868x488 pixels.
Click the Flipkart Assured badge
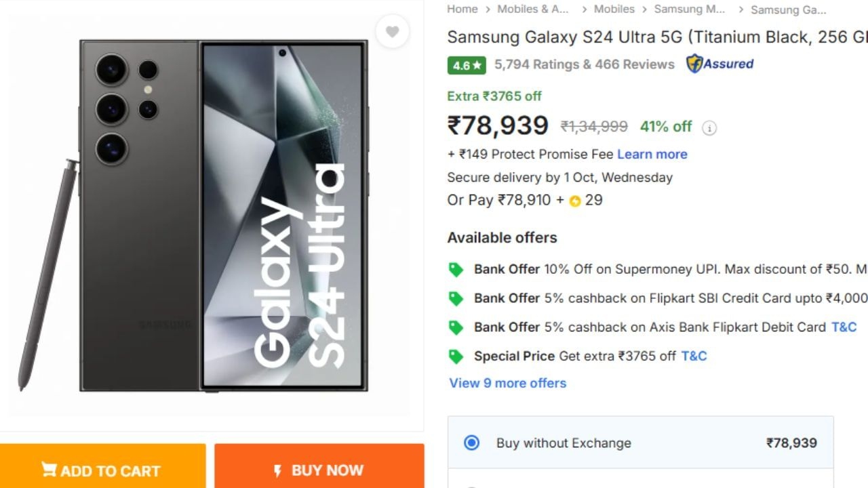coord(720,64)
